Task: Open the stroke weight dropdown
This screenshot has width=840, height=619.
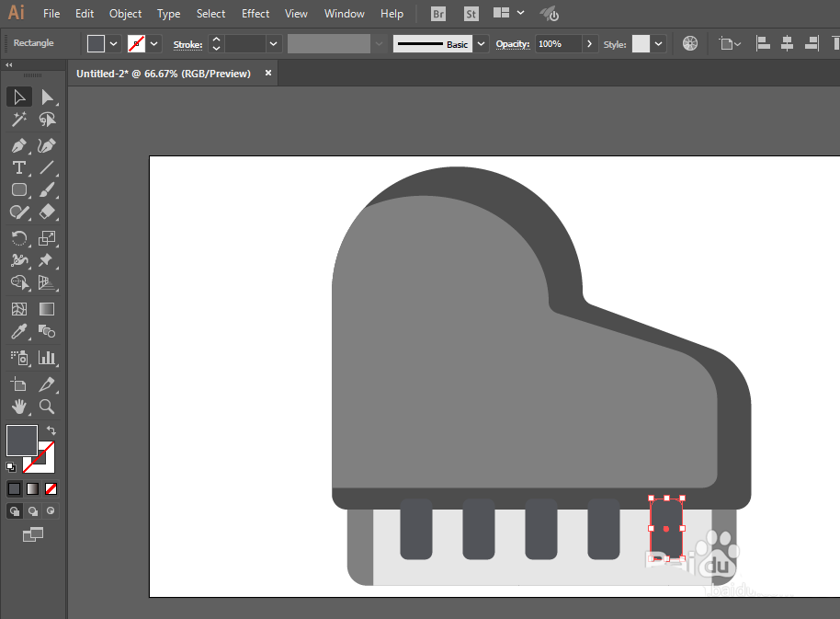Action: pyautogui.click(x=273, y=43)
